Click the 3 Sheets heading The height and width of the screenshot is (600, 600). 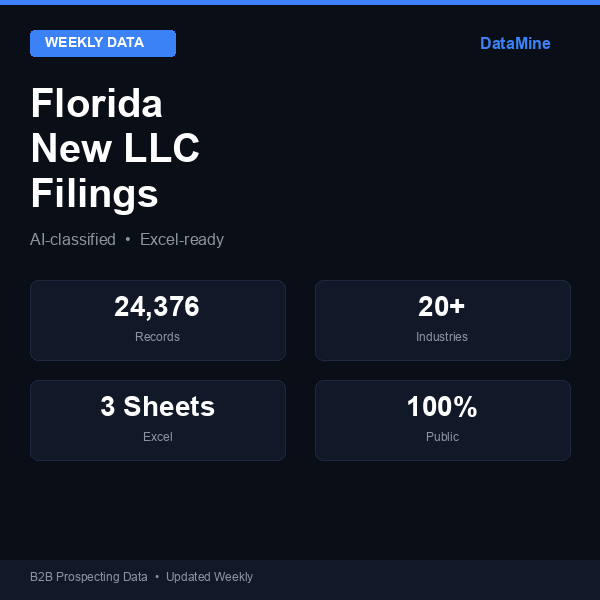click(157, 407)
